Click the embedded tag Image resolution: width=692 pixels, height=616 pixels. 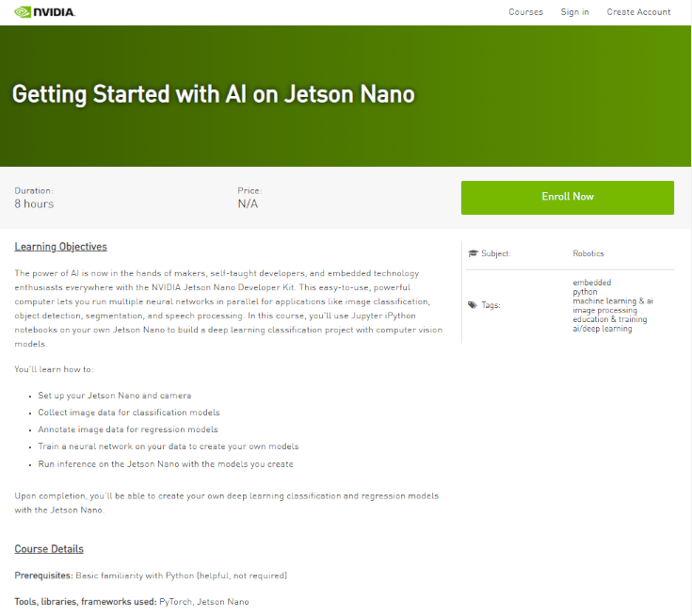click(591, 283)
